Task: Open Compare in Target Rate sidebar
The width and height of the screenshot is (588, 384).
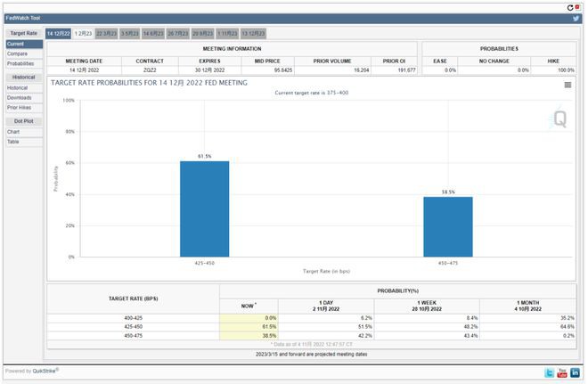Action: [17, 53]
